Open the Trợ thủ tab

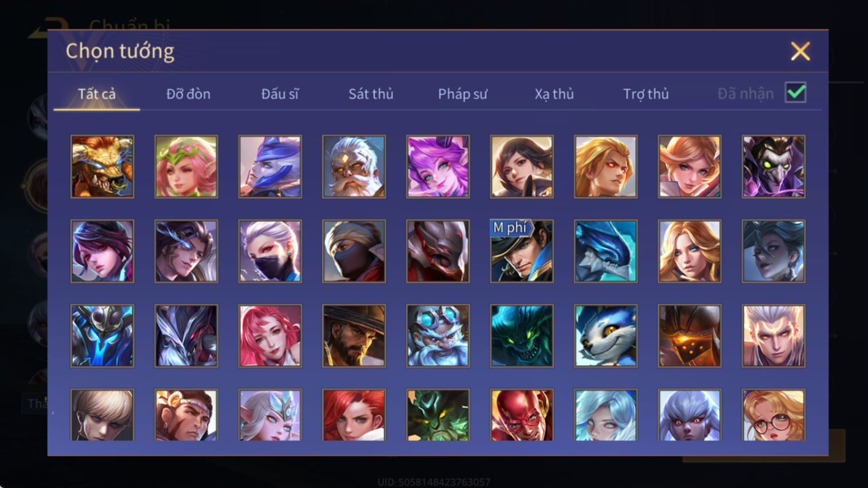click(646, 94)
